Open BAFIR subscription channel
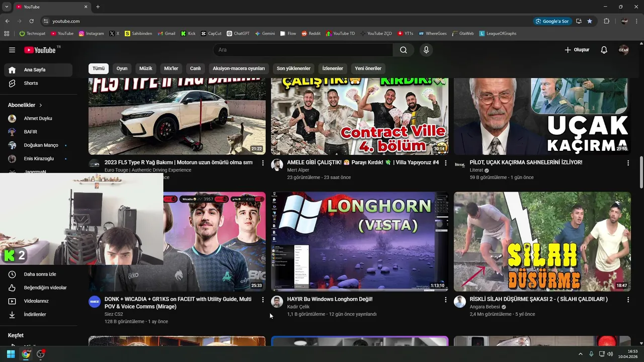The image size is (644, 362). pos(38,132)
